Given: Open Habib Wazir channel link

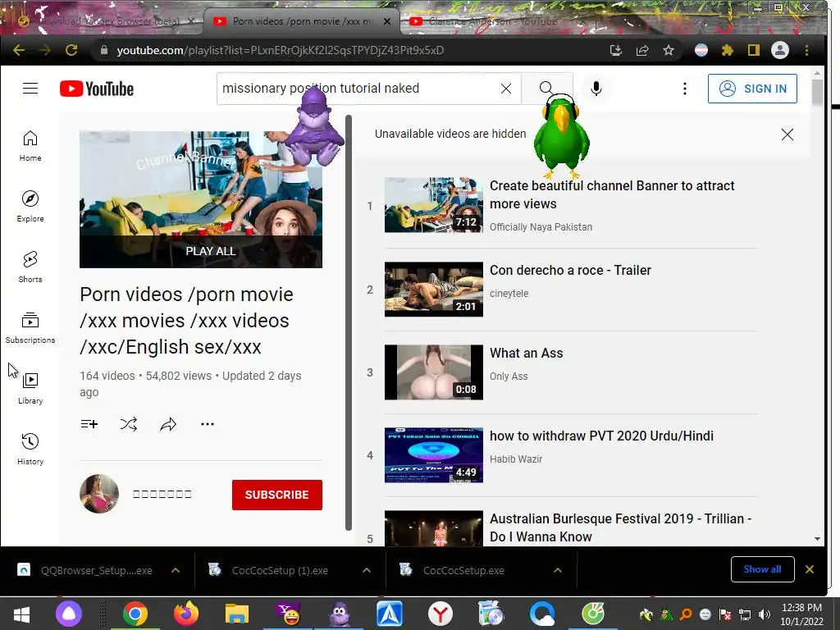Looking at the screenshot, I should click(x=516, y=459).
